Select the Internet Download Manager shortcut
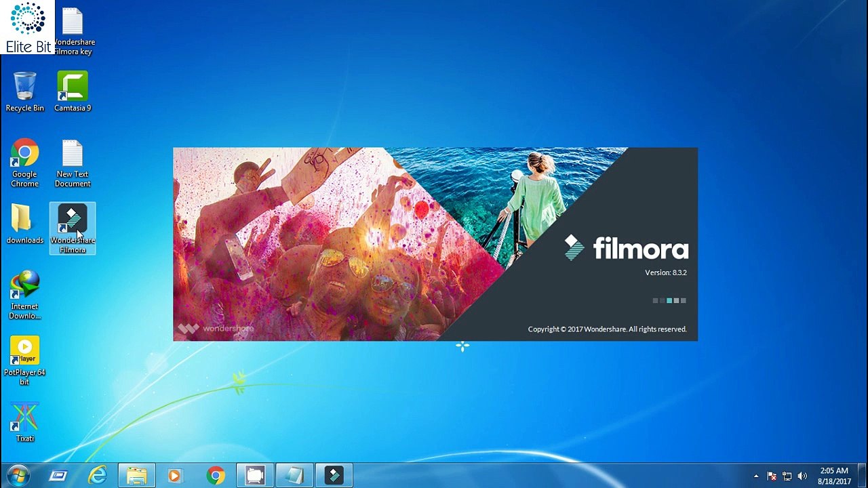This screenshot has height=488, width=868. [x=24, y=295]
